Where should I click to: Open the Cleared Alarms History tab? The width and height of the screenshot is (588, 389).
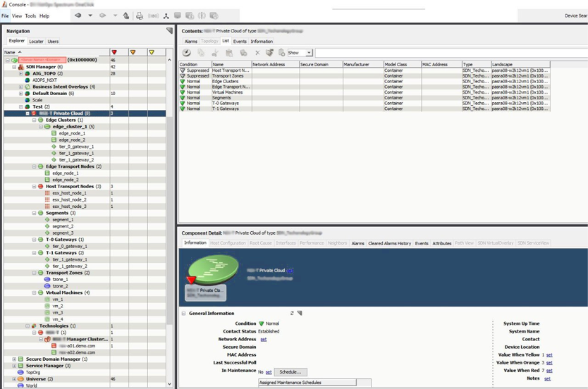(389, 243)
